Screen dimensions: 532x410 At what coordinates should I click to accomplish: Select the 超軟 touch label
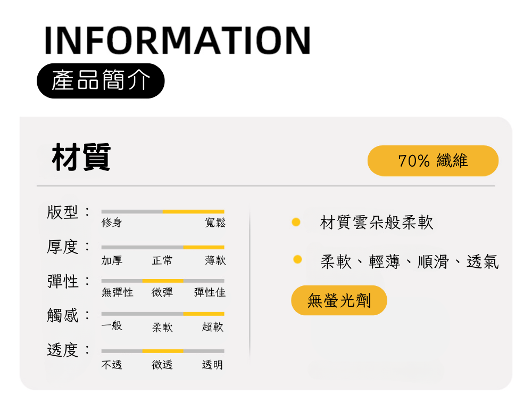[x=213, y=327]
